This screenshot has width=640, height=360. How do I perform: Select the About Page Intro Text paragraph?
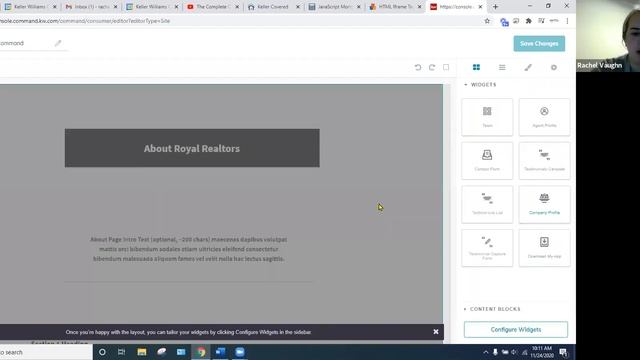pos(189,249)
